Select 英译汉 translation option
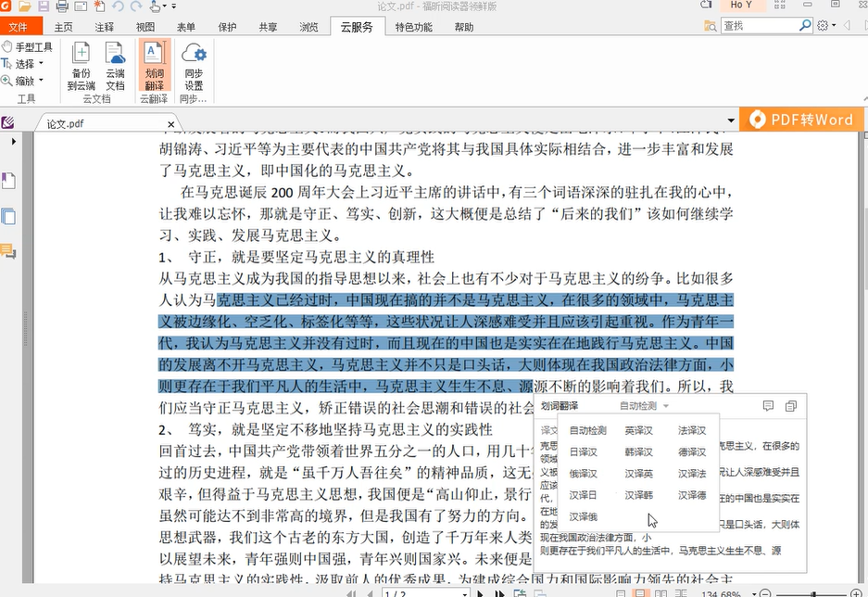Viewport: 868px width, 597px height. tap(638, 431)
